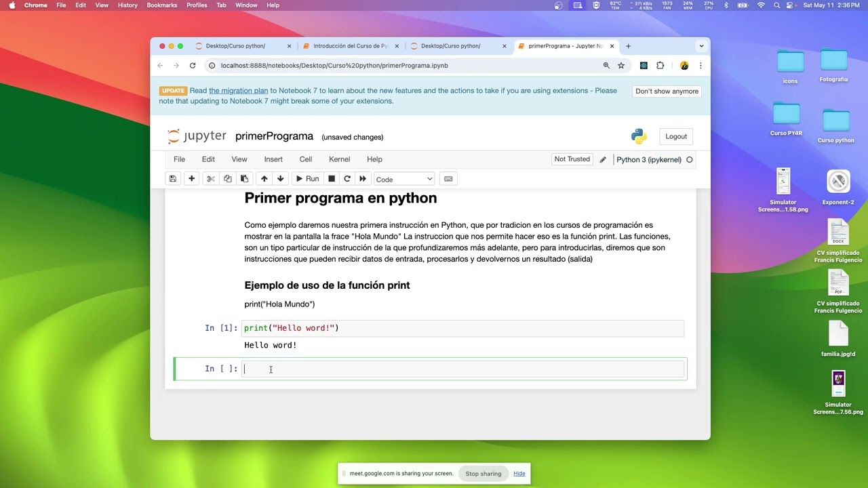Select the Primer programa en python heading

pyautogui.click(x=340, y=198)
